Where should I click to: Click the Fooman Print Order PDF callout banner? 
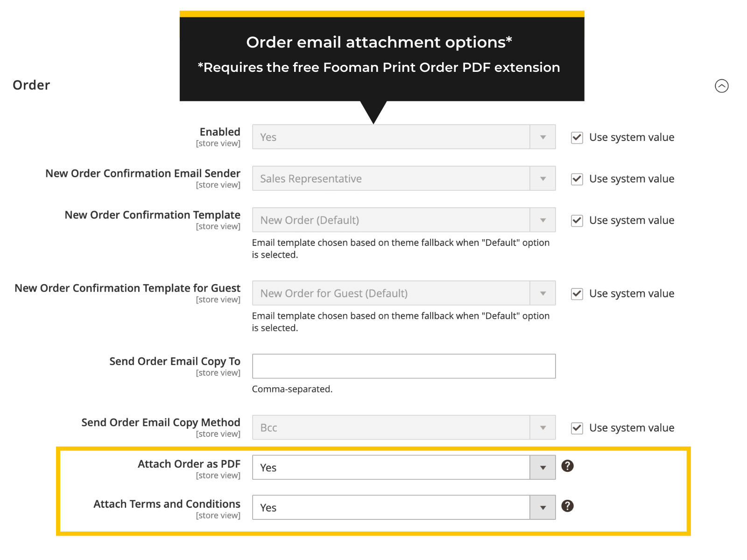pyautogui.click(x=382, y=54)
